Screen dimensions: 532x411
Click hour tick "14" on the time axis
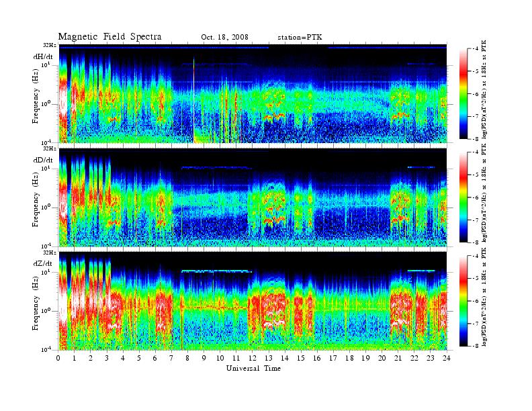pos(285,358)
